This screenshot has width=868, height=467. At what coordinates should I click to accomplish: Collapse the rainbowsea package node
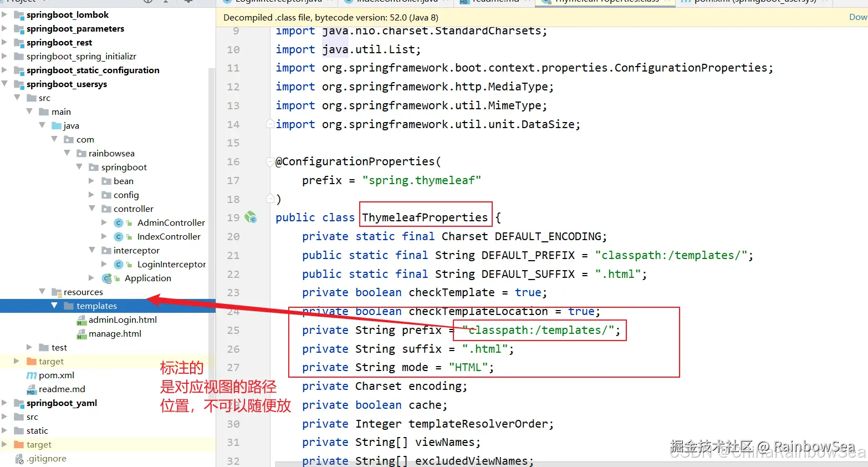(x=67, y=153)
